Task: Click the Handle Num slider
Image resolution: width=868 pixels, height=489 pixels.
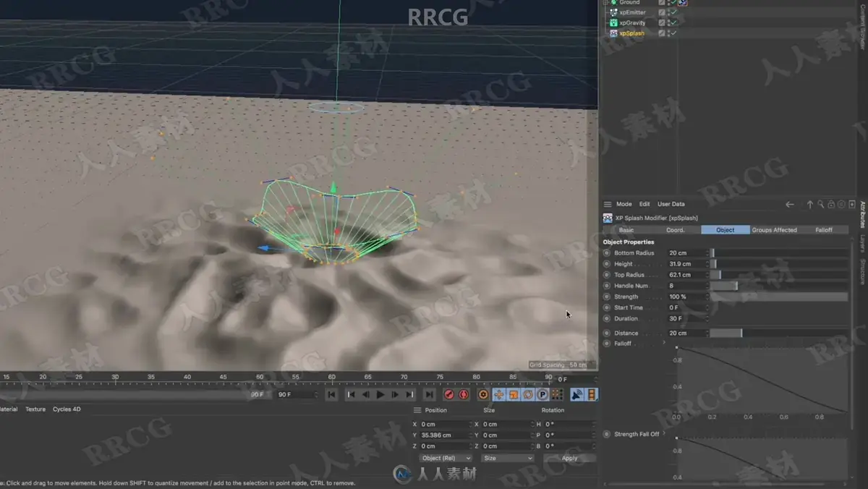Action: click(779, 286)
